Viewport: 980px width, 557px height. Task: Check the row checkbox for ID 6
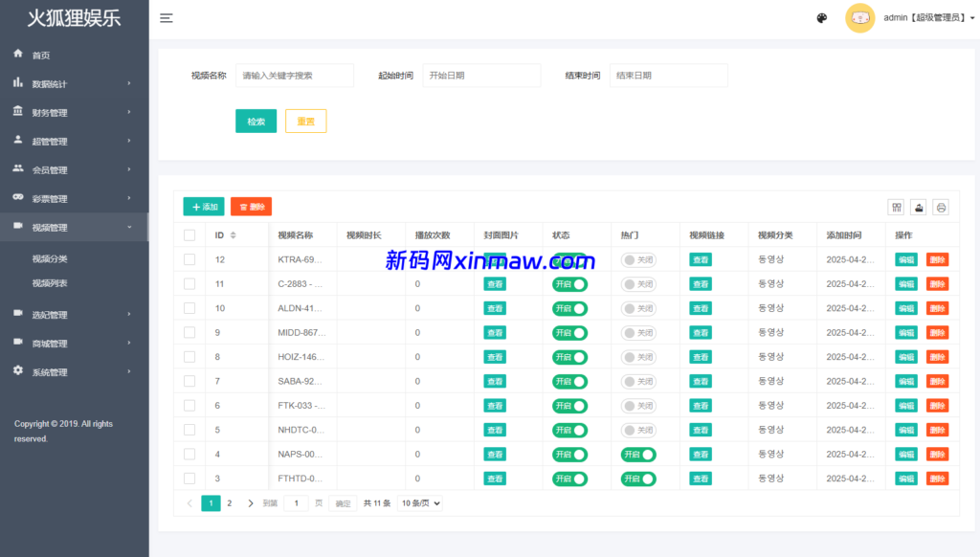(189, 406)
